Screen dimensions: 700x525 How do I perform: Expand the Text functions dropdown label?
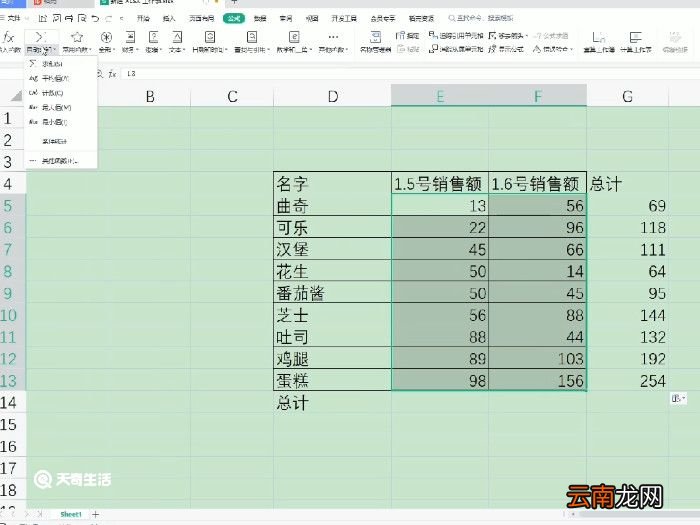pos(177,50)
